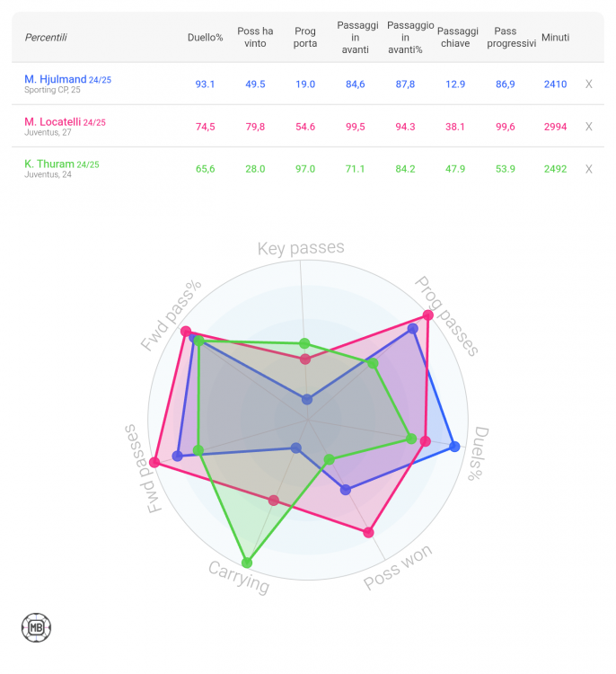616x674 pixels.
Task: Click Hjulmand's 93.1 Duello% value
Action: tap(205, 84)
